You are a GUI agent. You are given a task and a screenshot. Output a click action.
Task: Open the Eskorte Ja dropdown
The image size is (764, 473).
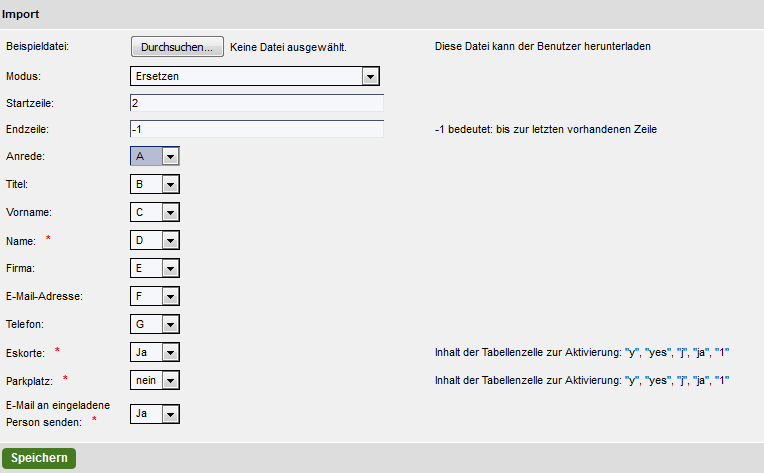[155, 352]
